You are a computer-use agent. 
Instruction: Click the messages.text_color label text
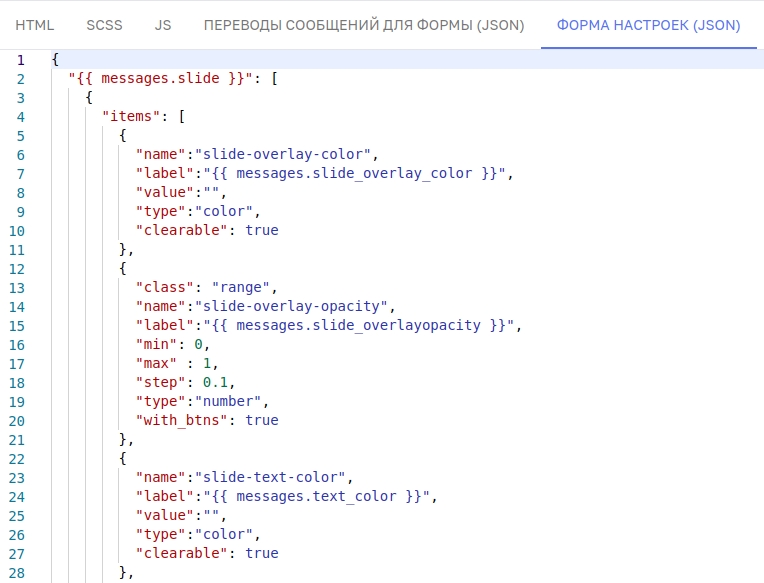(x=316, y=496)
